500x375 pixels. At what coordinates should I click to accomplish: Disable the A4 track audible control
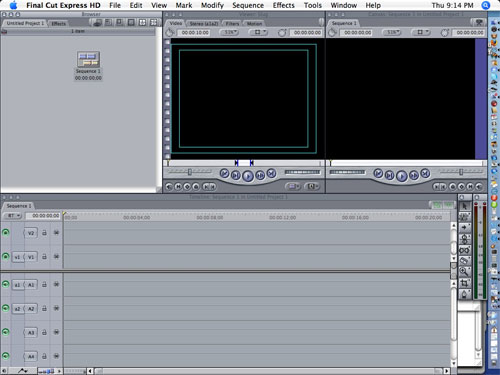6,356
